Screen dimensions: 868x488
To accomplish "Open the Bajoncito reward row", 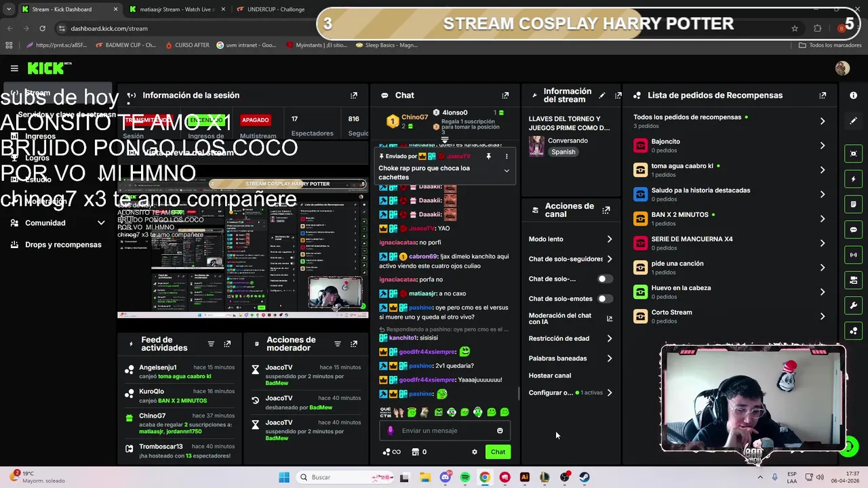I will point(731,146).
